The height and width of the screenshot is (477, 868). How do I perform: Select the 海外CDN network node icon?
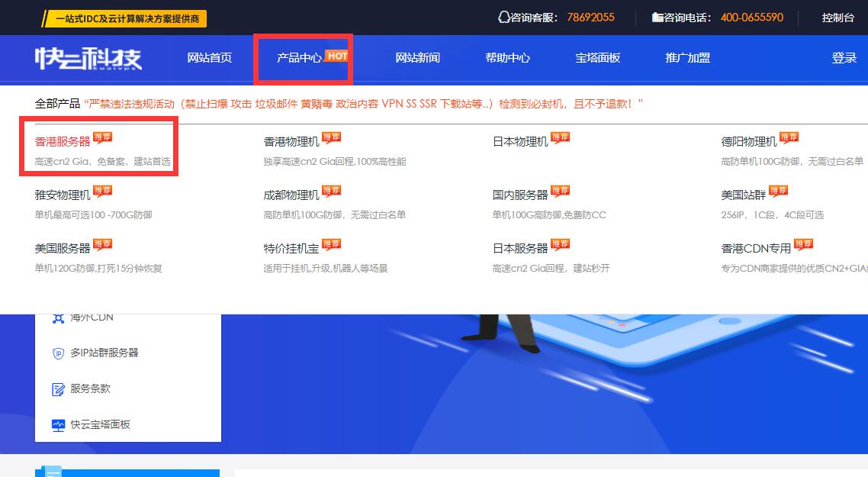point(60,317)
